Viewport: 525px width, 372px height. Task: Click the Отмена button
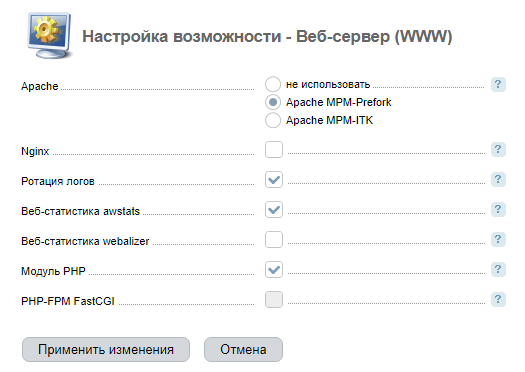click(243, 350)
